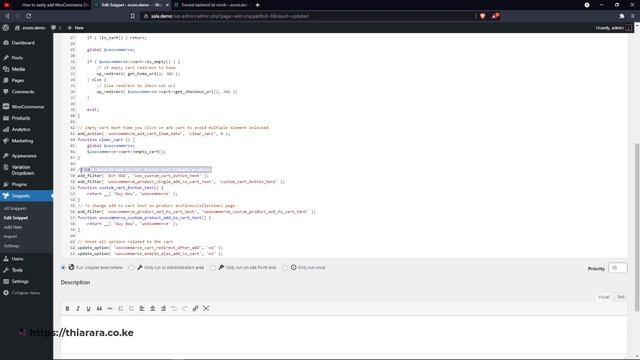Click the browser address bar
640x360 pixels.
(x=308, y=16)
